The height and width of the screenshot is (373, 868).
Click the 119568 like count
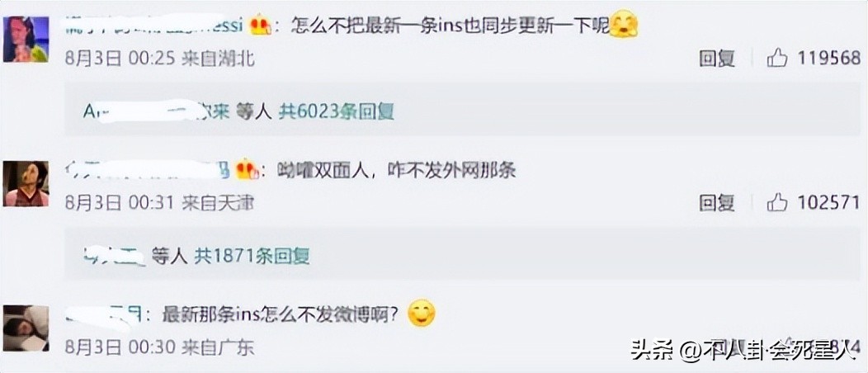(x=828, y=58)
